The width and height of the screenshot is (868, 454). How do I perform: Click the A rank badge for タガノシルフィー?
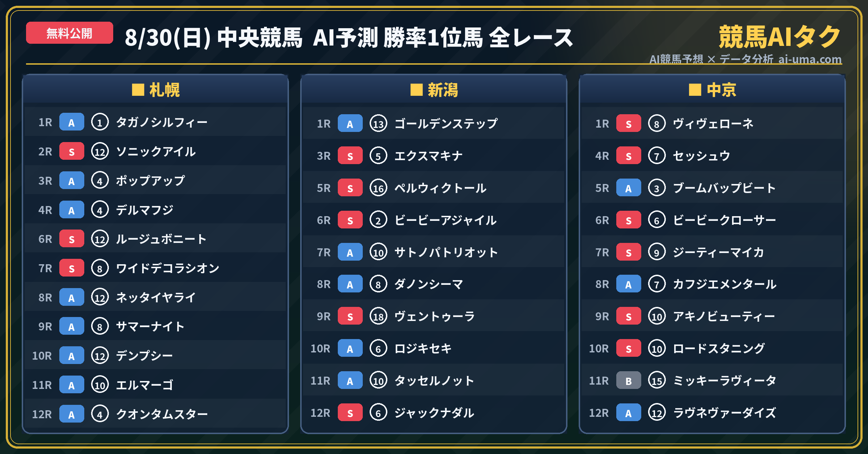pyautogui.click(x=72, y=122)
